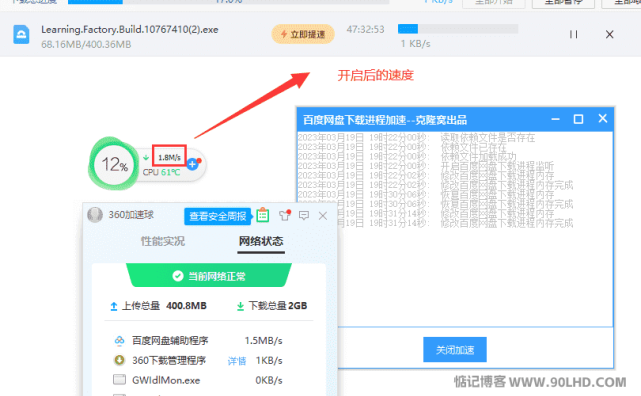Click the file name Learning.Factory.Build.10767410(2).exe
Image resolution: width=641 pixels, height=396 pixels.
(130, 29)
